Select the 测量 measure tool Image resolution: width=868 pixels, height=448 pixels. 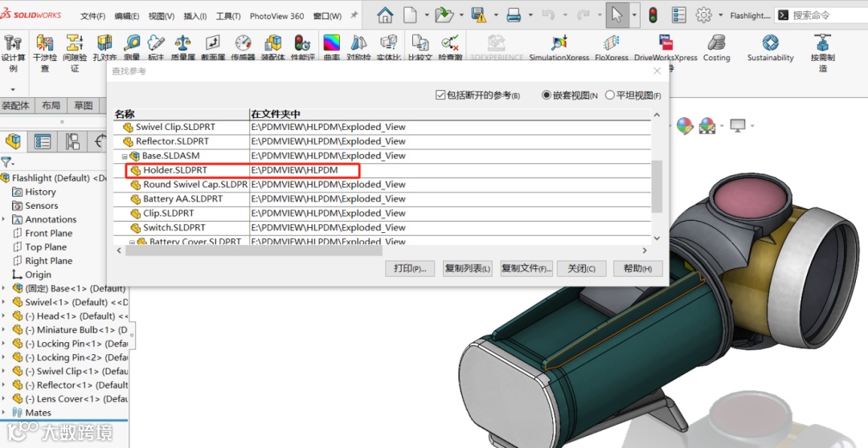[132, 47]
